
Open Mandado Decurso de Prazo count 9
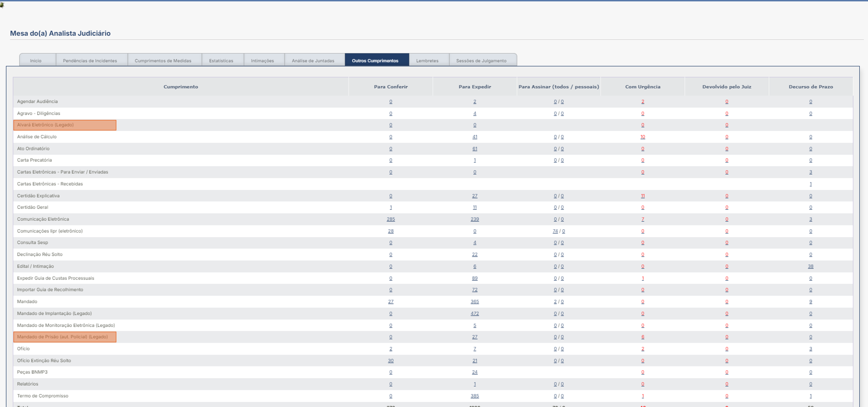point(811,302)
